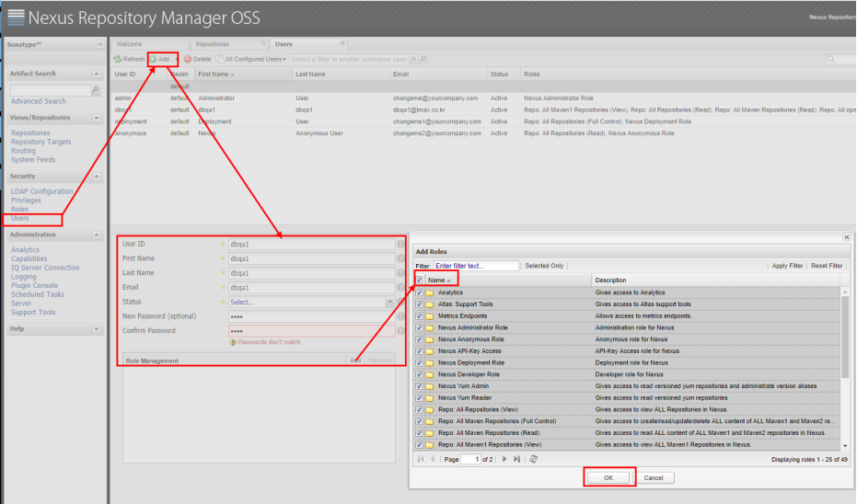Uncheck Nexus Anonymous Role checkbox

click(x=419, y=339)
